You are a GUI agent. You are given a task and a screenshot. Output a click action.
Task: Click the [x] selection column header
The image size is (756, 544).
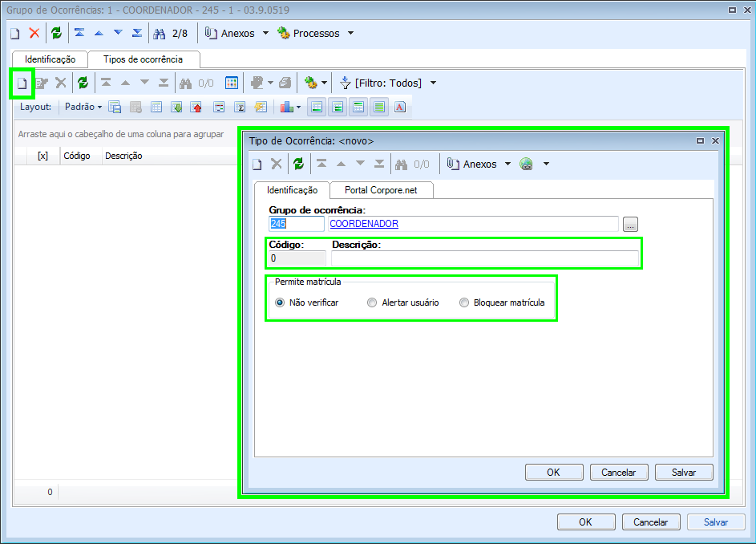tap(43, 156)
